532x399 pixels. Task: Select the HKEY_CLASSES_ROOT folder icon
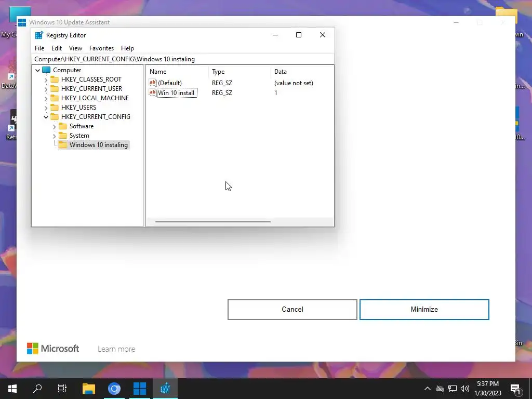[x=55, y=79]
